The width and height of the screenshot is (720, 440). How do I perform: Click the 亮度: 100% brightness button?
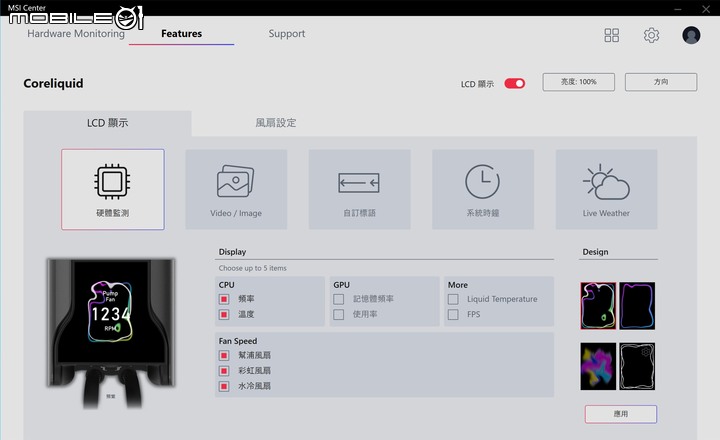click(x=579, y=82)
